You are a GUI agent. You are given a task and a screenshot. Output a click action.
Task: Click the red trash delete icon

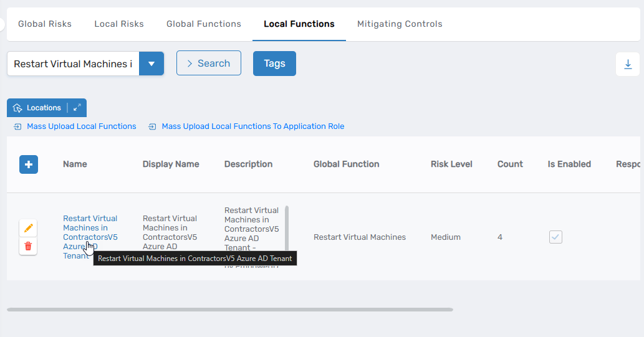coord(28,246)
